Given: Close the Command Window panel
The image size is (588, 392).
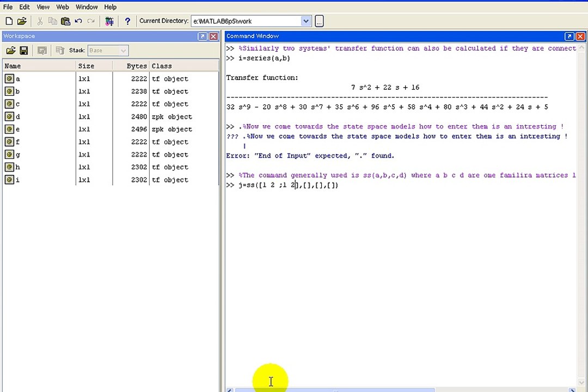Looking at the screenshot, I should coord(580,36).
